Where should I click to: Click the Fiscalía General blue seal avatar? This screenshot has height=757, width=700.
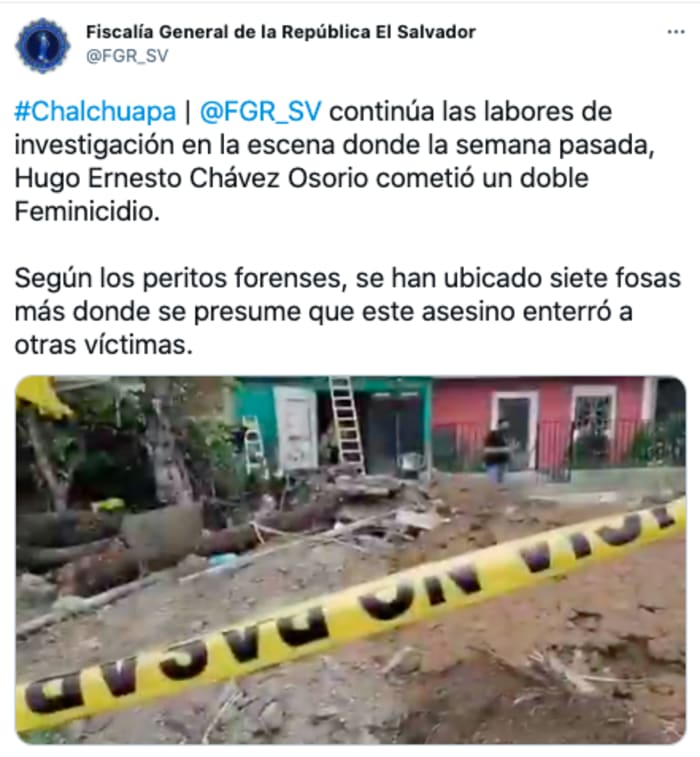[x=42, y=45]
